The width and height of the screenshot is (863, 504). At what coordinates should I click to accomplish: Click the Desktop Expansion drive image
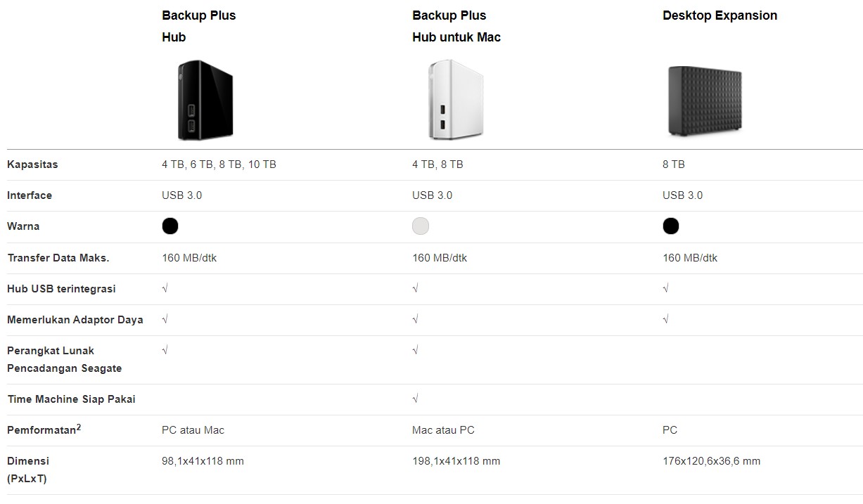705,101
